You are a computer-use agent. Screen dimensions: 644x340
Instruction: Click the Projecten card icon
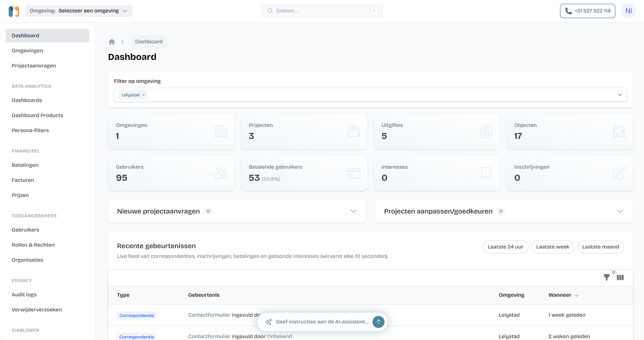[354, 131]
